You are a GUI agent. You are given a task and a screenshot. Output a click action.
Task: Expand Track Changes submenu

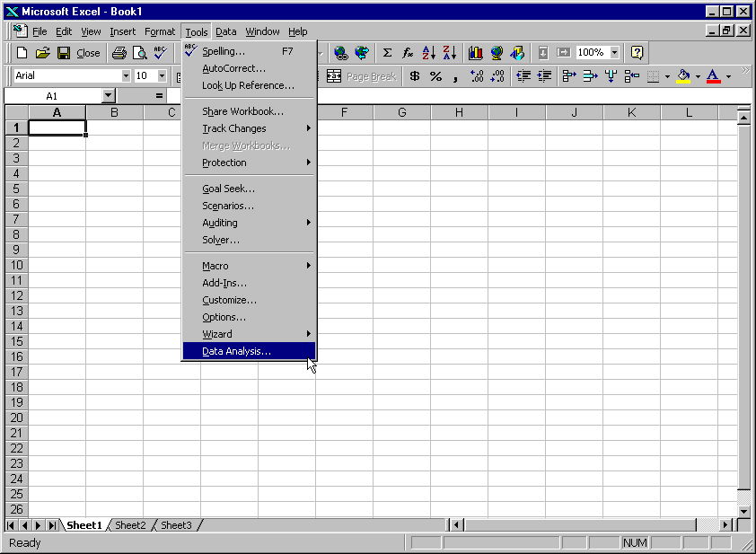pyautogui.click(x=250, y=128)
